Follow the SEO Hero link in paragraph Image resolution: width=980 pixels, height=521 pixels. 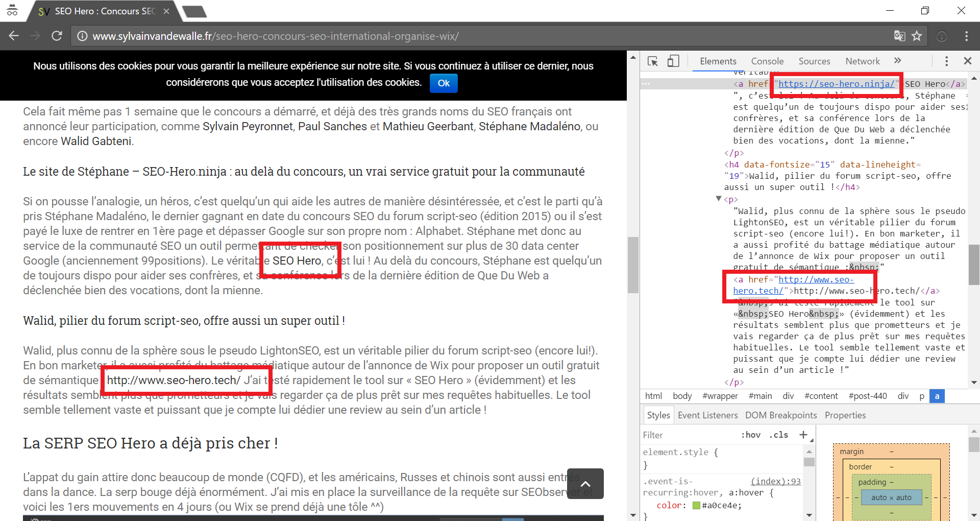click(x=297, y=260)
